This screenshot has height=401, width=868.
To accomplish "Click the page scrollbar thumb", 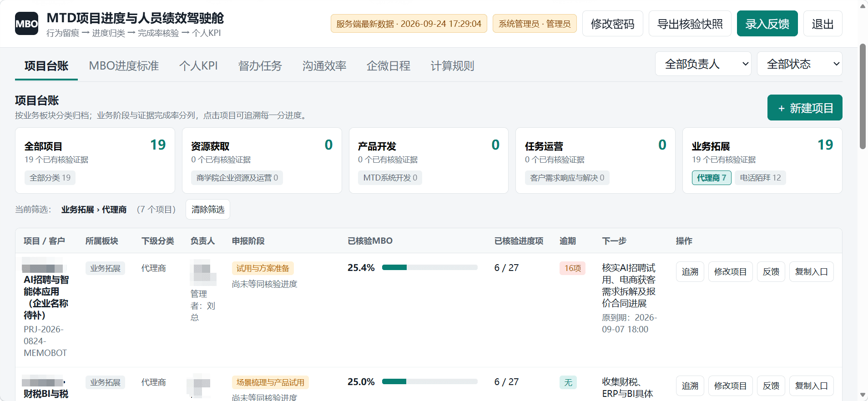I will point(863,96).
